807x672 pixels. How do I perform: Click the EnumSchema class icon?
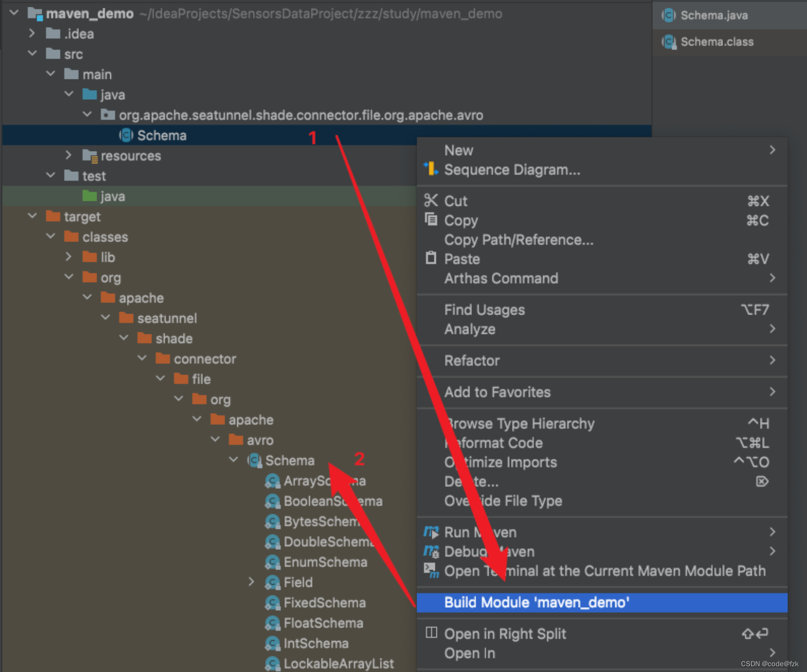tap(273, 562)
